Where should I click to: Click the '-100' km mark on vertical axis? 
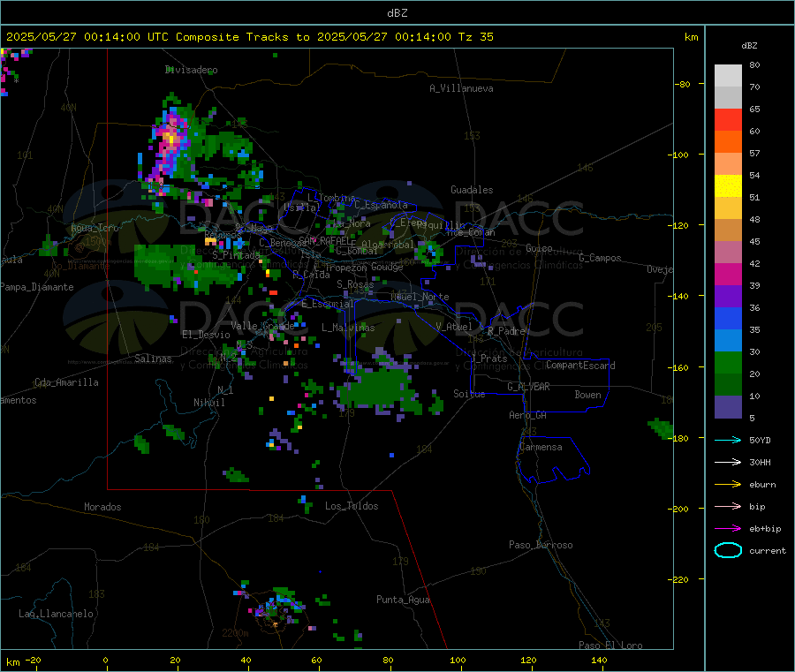(x=680, y=155)
